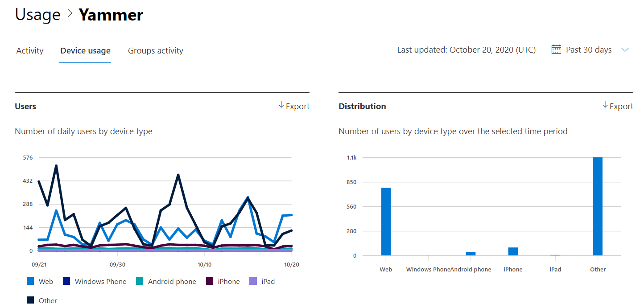Switch to the Activity tab

tap(29, 50)
